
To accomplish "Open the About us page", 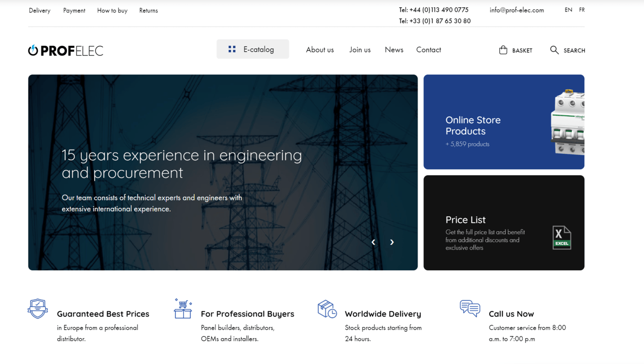I will coord(320,50).
